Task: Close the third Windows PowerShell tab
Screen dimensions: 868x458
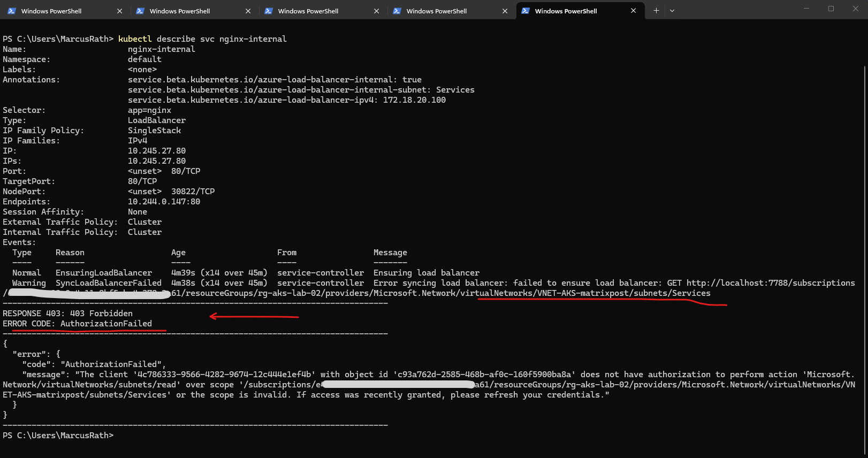Action: (376, 11)
